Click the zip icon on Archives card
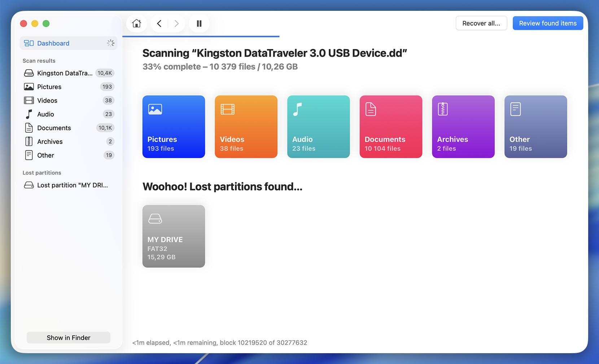599x364 pixels. 443,109
